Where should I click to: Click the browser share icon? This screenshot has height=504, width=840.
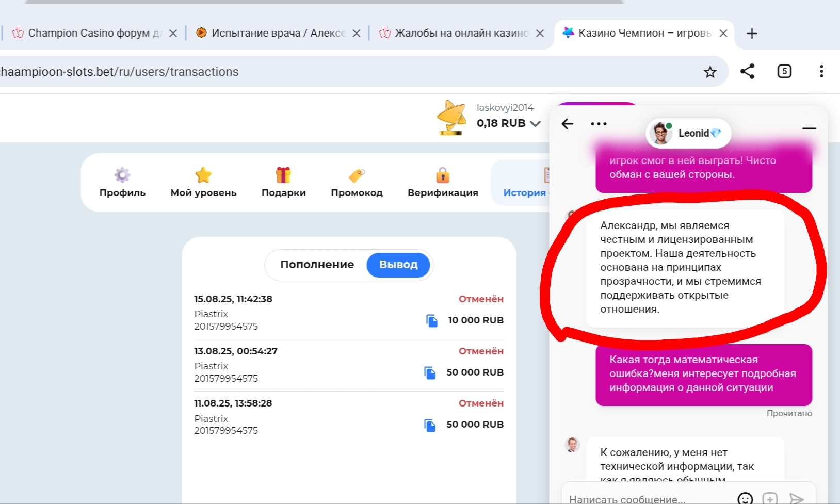pyautogui.click(x=747, y=71)
